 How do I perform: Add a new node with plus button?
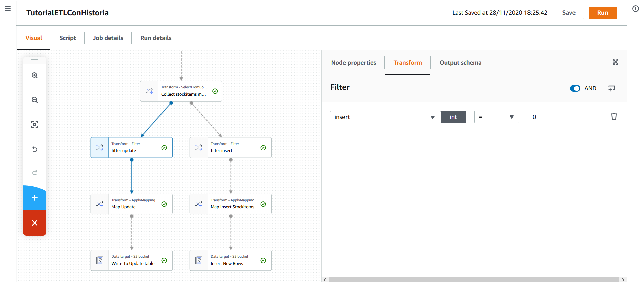click(x=35, y=198)
